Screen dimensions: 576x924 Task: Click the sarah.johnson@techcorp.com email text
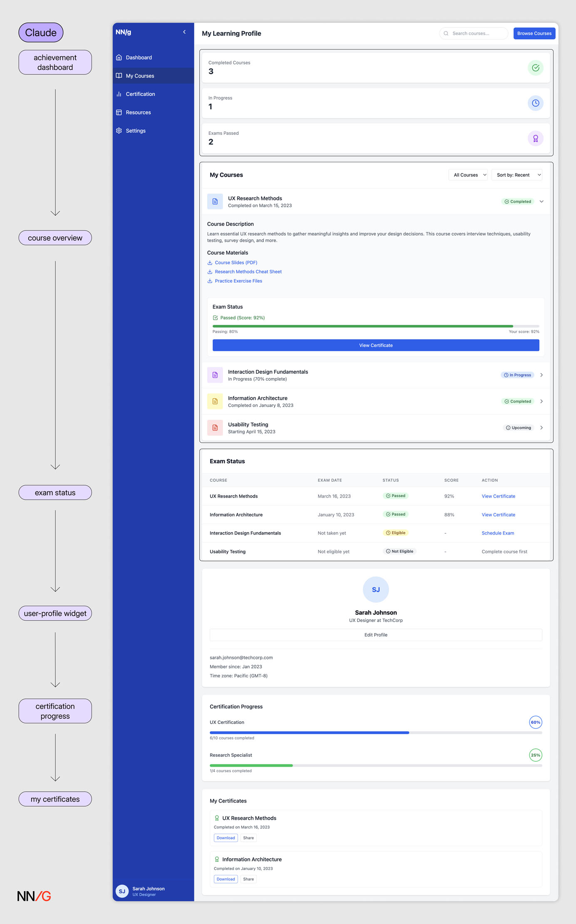241,658
